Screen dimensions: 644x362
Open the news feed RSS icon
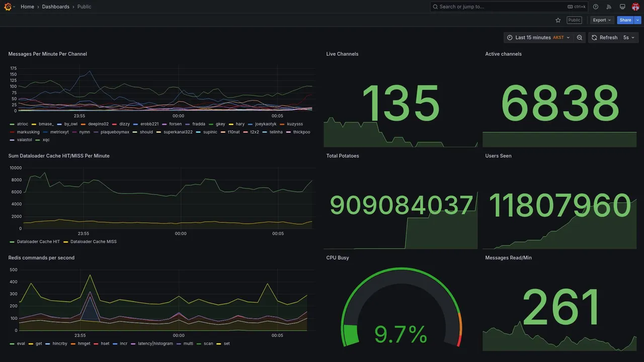coord(609,7)
